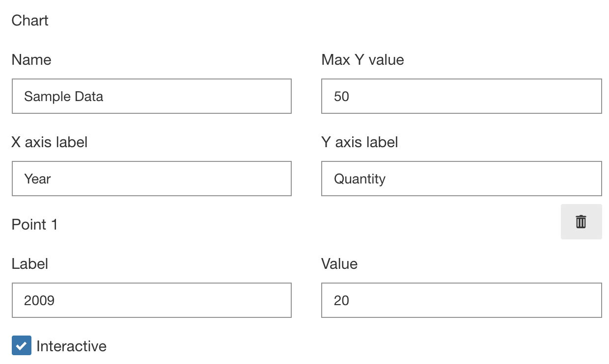Click the trash icon to delete Point 1
This screenshot has width=609, height=364.
581,222
